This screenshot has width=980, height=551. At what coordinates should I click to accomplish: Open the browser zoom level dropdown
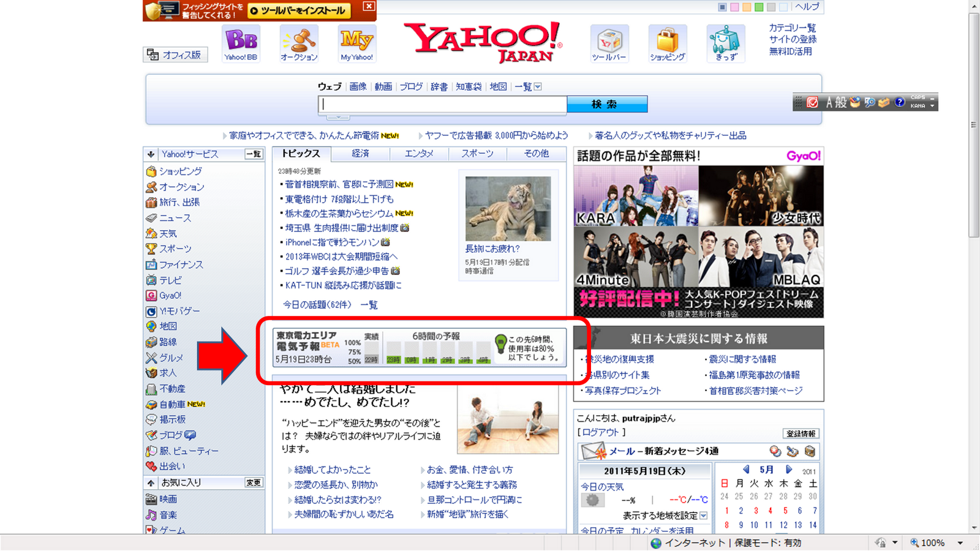(x=960, y=543)
